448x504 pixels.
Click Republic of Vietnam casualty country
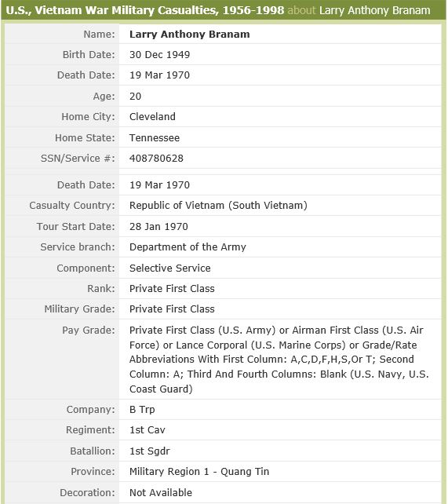(x=218, y=206)
